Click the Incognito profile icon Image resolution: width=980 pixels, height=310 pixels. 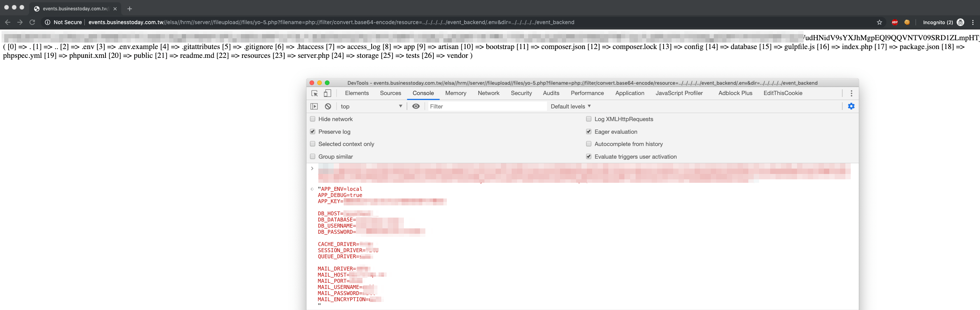pos(960,22)
